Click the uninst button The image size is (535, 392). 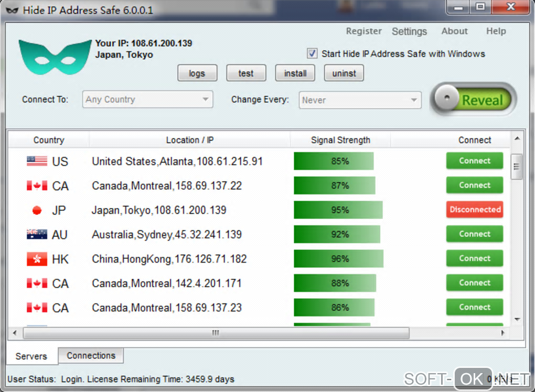344,73
